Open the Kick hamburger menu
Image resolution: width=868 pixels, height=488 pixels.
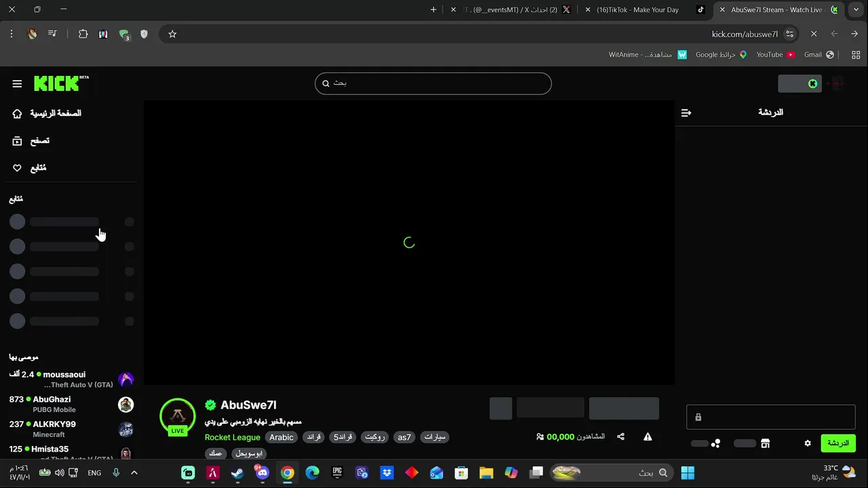pyautogui.click(x=17, y=83)
